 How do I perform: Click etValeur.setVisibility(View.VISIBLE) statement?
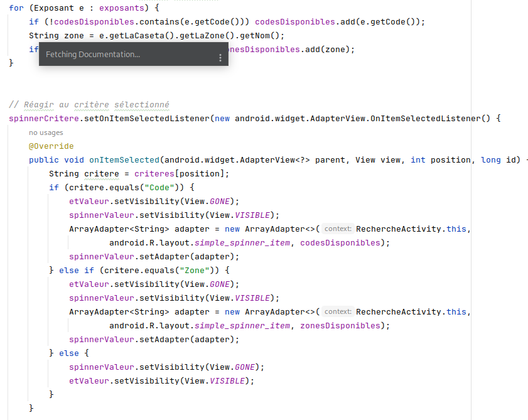click(162, 381)
